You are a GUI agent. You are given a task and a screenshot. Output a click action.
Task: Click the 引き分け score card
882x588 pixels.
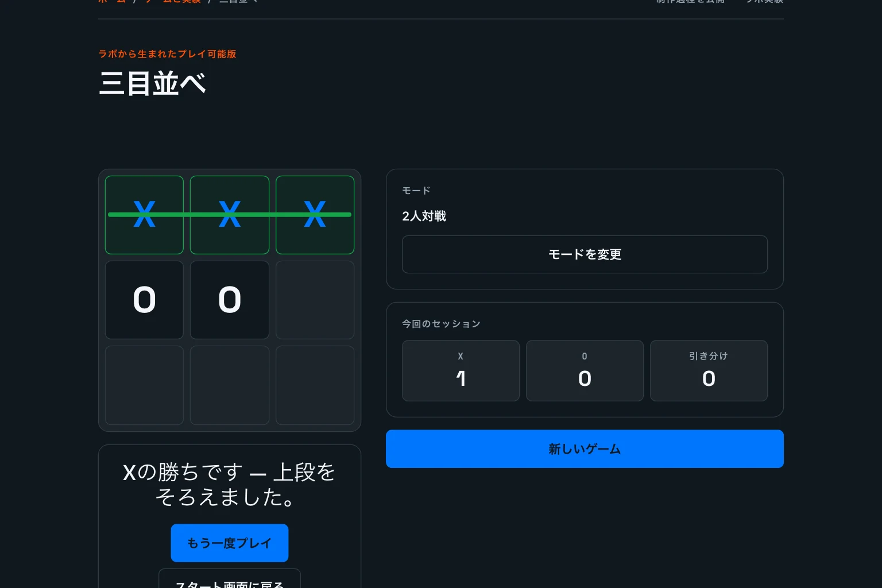(709, 371)
